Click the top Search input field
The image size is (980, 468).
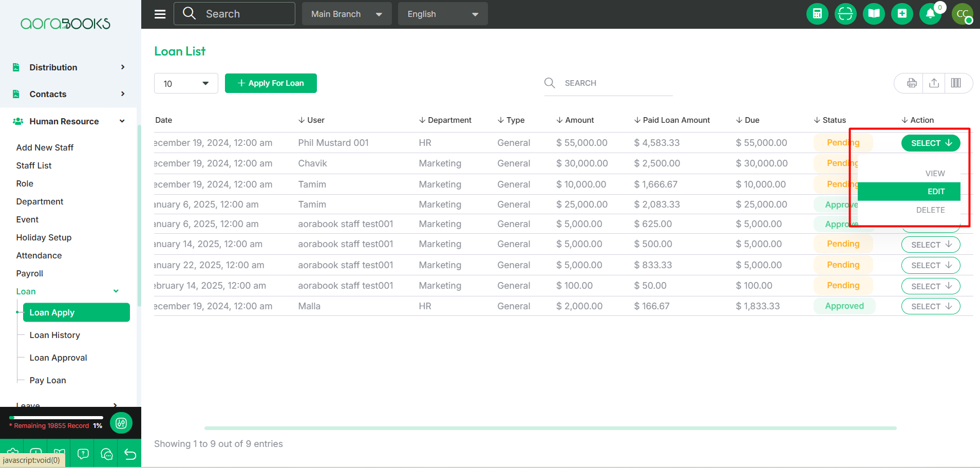pos(234,14)
